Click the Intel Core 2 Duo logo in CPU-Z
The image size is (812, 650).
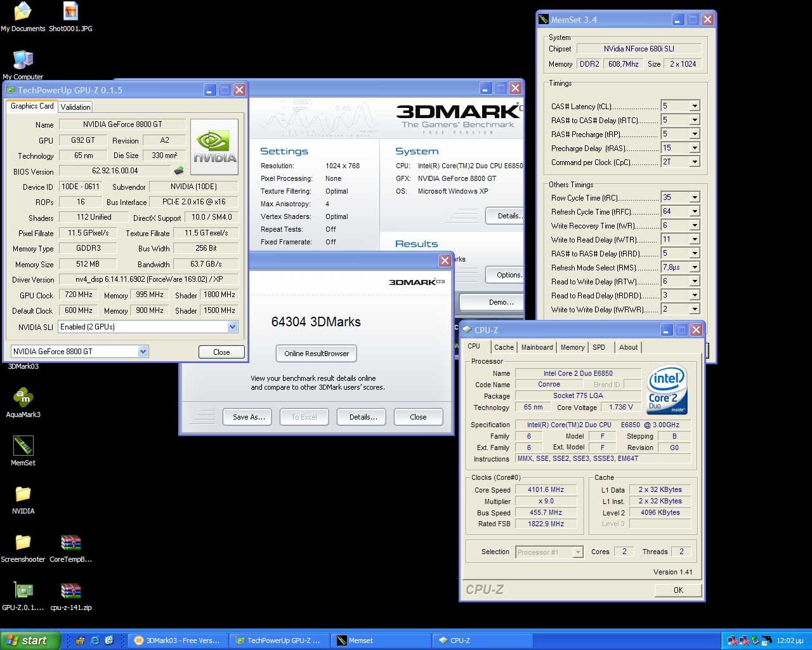click(x=667, y=390)
